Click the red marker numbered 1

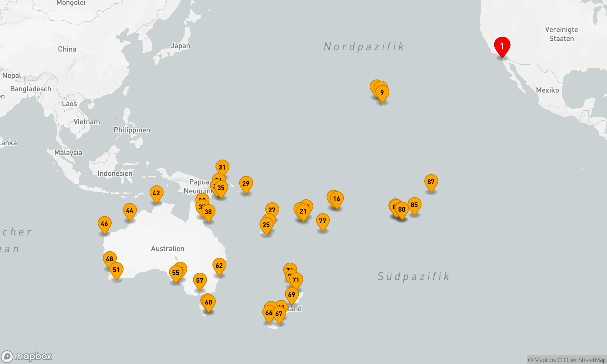pos(502,46)
